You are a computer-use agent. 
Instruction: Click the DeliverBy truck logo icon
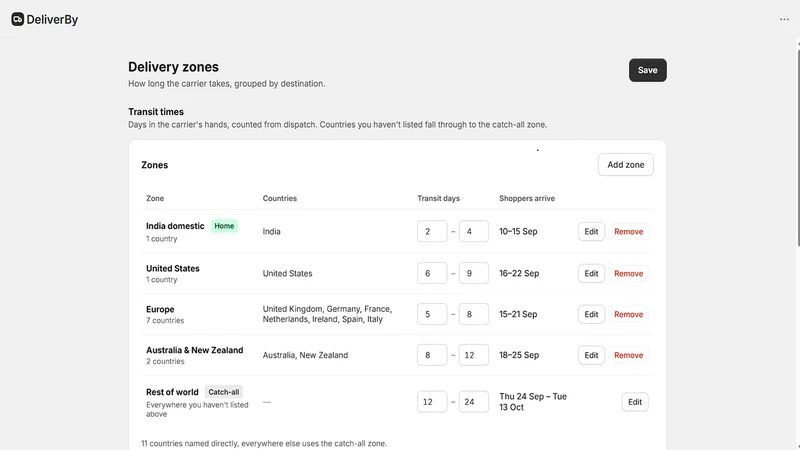pos(17,19)
